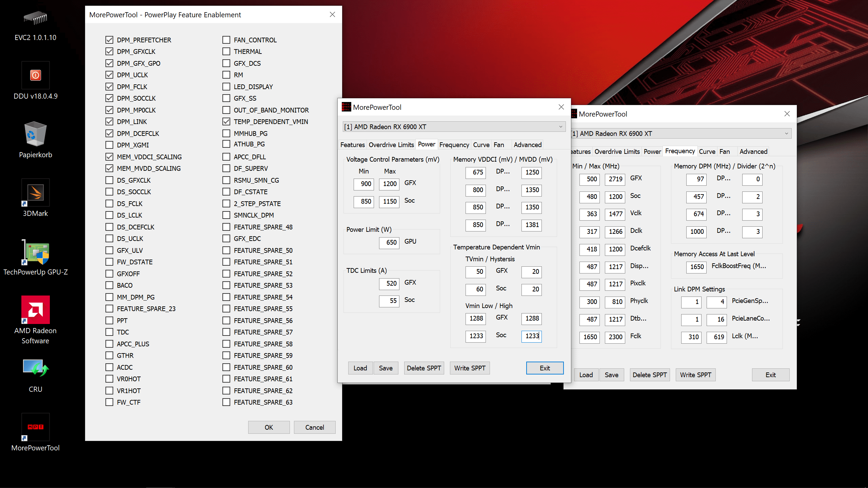This screenshot has width=868, height=488.
Task: Open the Papierkorb recycle bin icon
Action: 35,134
